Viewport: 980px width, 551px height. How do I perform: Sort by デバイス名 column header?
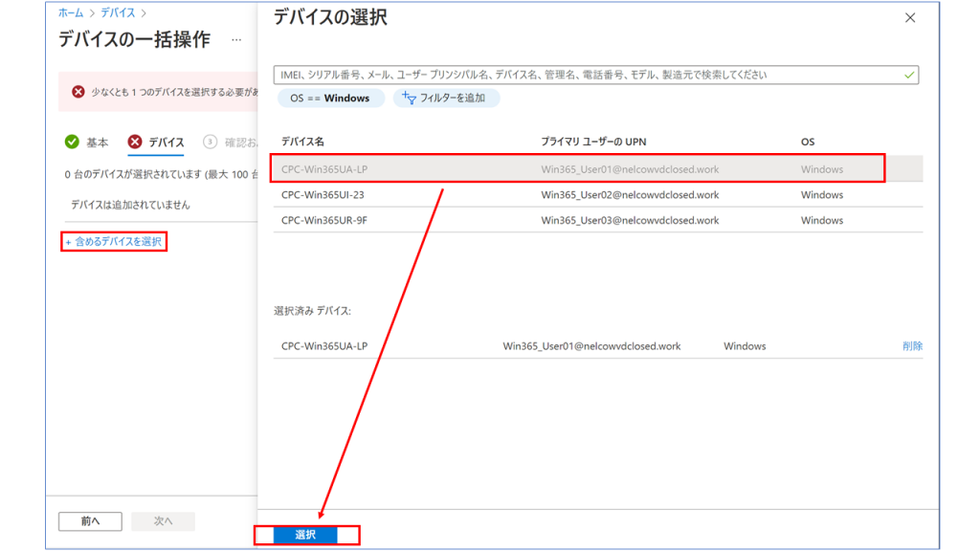click(302, 142)
